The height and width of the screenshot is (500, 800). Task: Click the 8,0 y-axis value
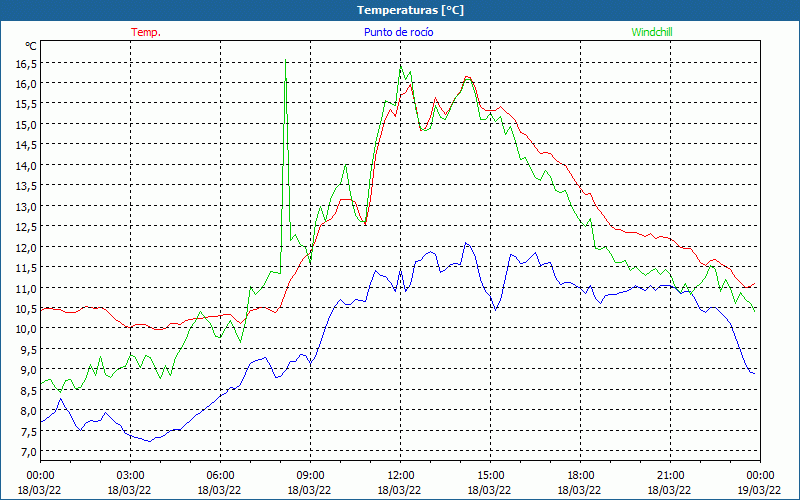tap(29, 411)
